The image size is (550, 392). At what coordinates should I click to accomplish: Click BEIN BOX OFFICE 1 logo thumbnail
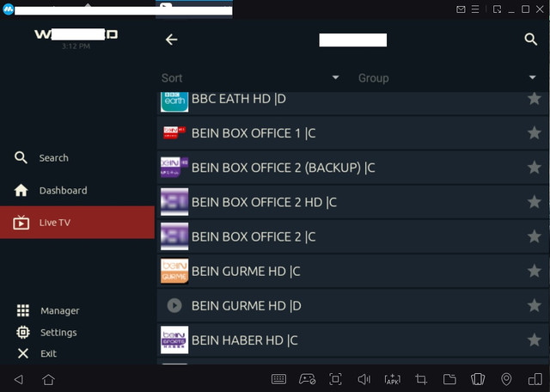pyautogui.click(x=174, y=133)
